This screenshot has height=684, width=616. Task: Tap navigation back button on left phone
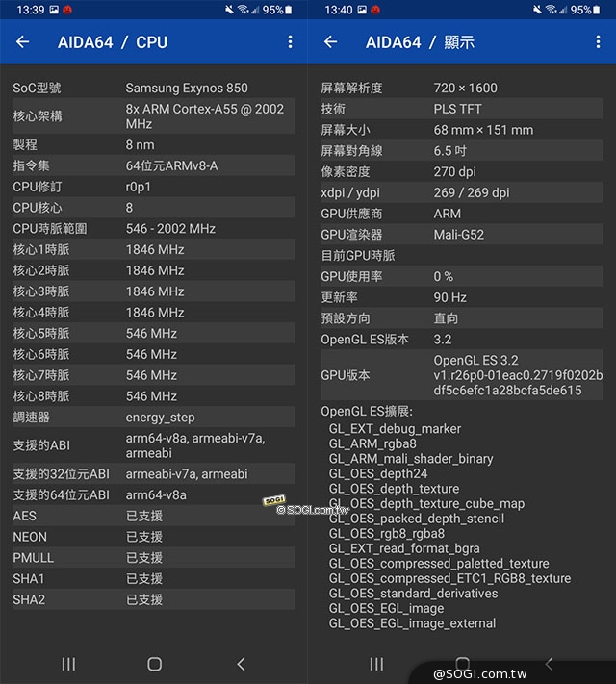pyautogui.click(x=241, y=664)
